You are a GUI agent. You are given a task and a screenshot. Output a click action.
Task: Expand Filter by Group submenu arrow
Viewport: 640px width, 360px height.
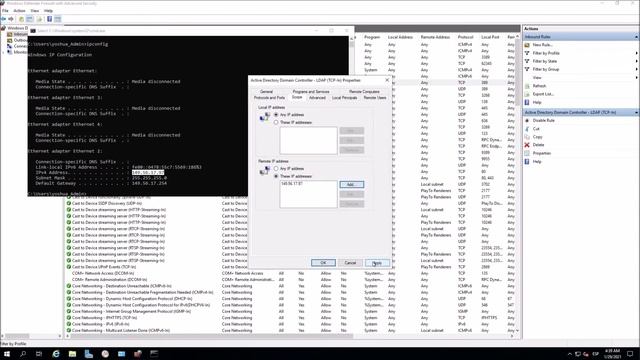[x=637, y=69]
